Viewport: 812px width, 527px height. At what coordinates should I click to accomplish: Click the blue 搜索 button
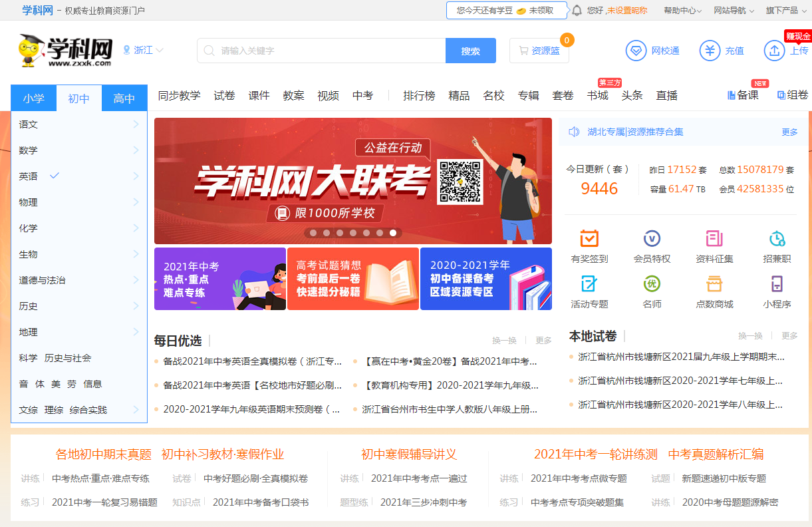(471, 51)
